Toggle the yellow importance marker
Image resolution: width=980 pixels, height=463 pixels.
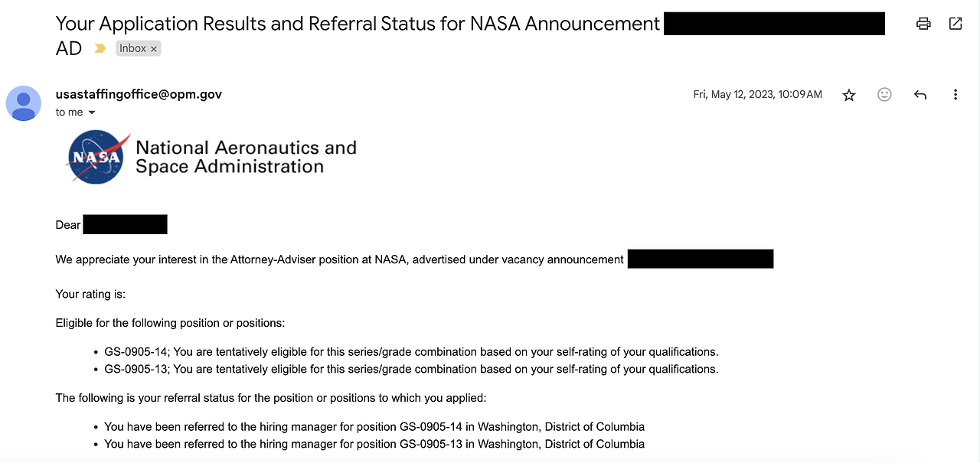tap(100, 48)
